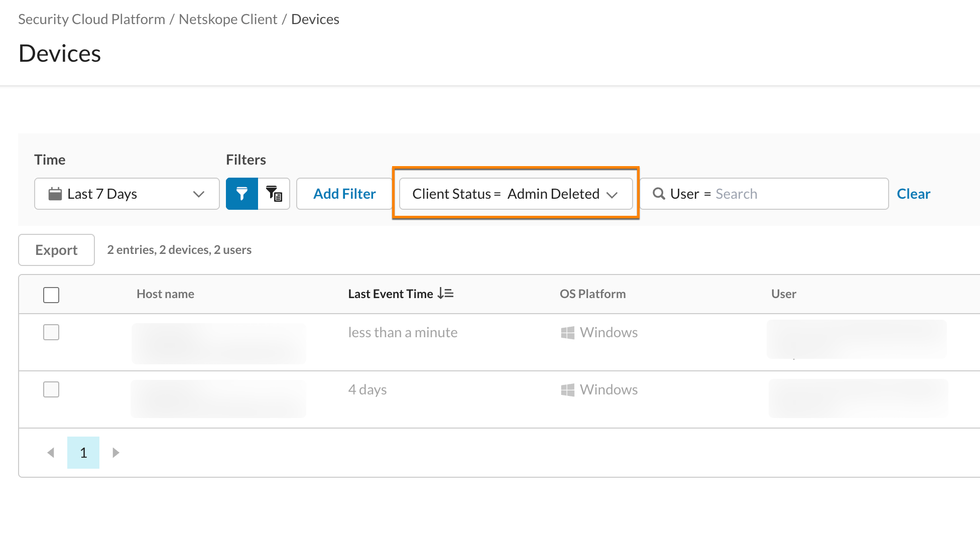Click '2 entries, 2 devices, 2 users' summary
The height and width of the screenshot is (548, 980).
(179, 250)
